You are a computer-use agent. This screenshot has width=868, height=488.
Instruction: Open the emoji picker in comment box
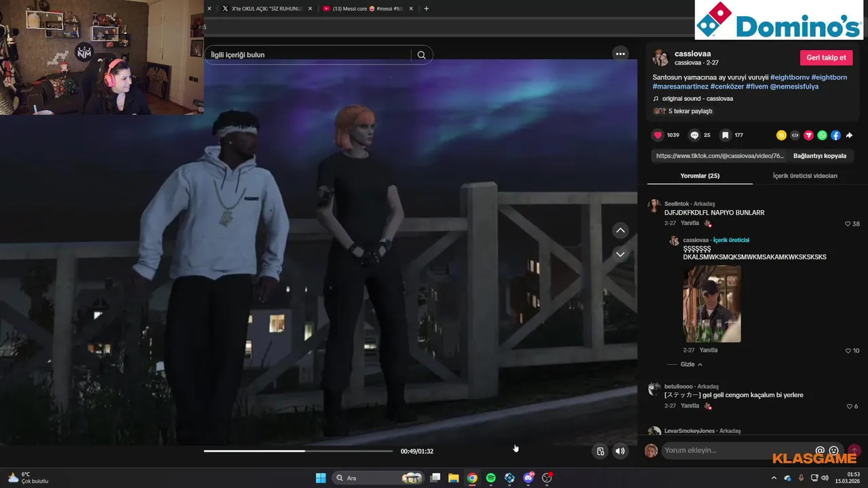click(x=834, y=450)
